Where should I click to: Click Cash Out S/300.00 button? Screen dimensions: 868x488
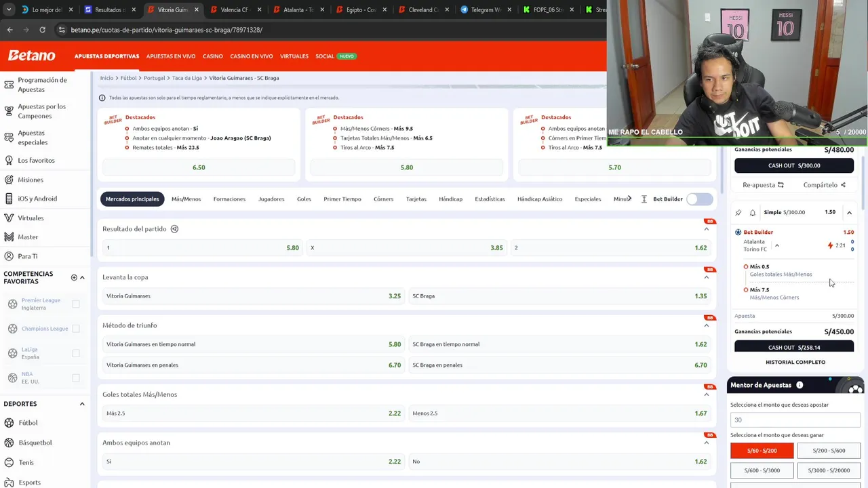click(x=794, y=165)
